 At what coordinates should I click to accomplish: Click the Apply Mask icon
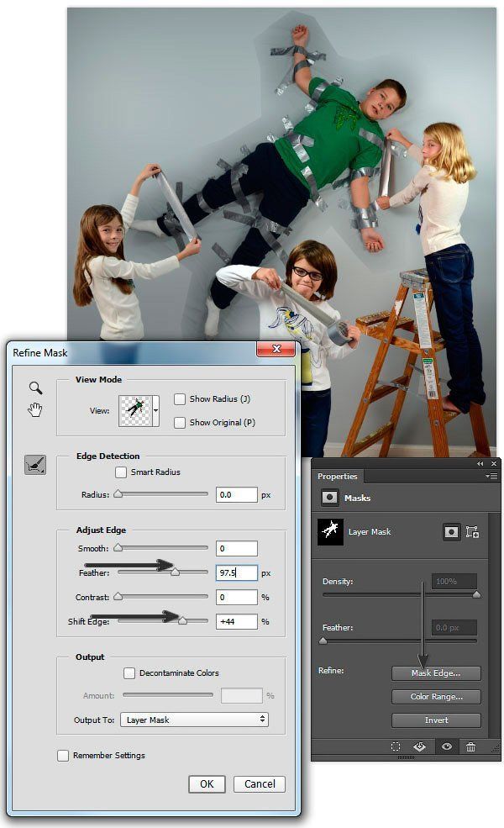pos(419,746)
